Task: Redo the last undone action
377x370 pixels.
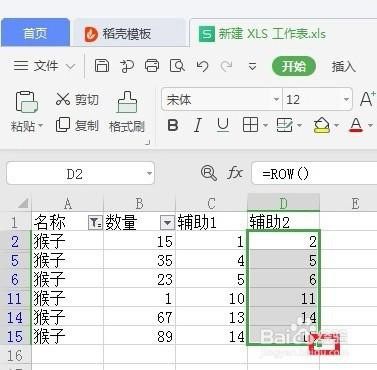Action: [226, 66]
